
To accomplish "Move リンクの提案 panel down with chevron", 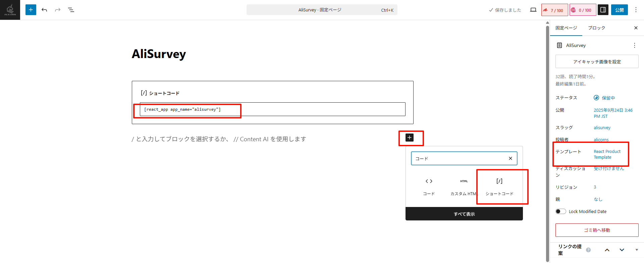I will coord(622,250).
